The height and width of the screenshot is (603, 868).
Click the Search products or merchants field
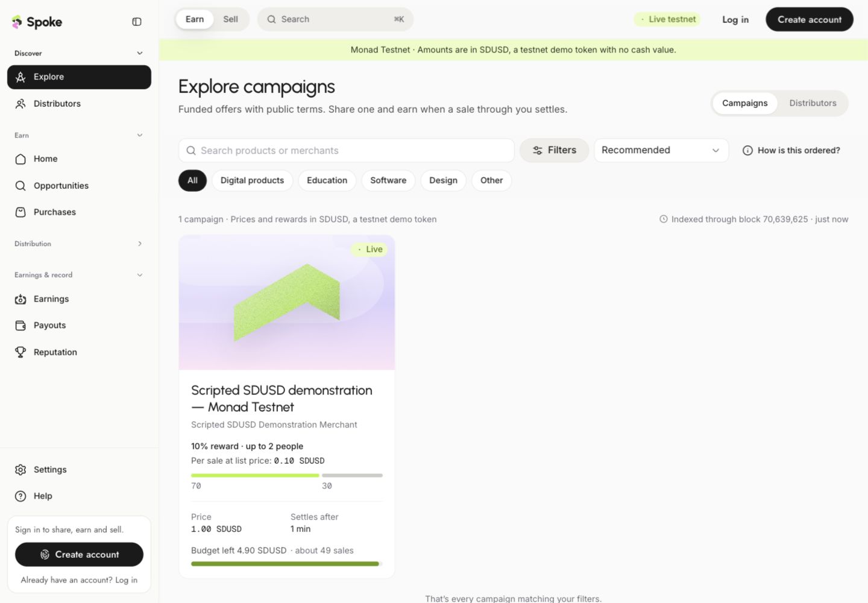[x=347, y=150]
